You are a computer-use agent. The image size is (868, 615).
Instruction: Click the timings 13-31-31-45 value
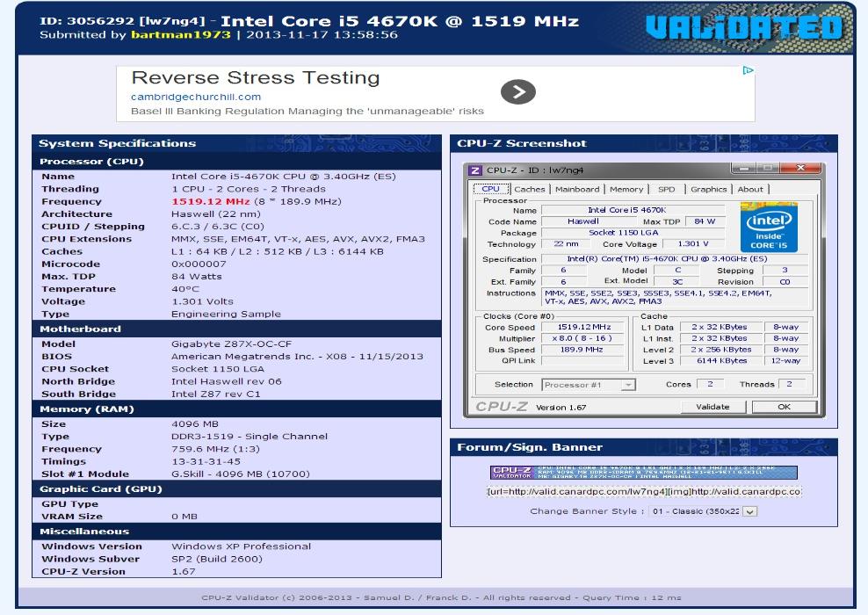coord(206,461)
